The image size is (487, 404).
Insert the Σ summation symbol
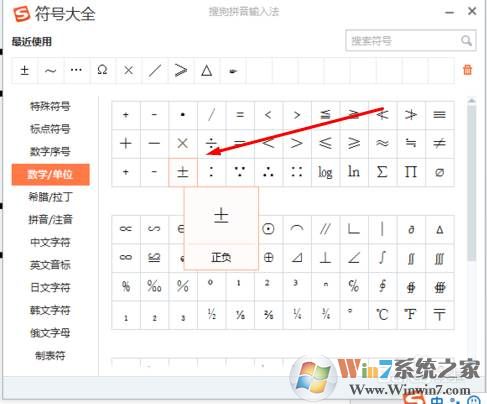click(382, 172)
